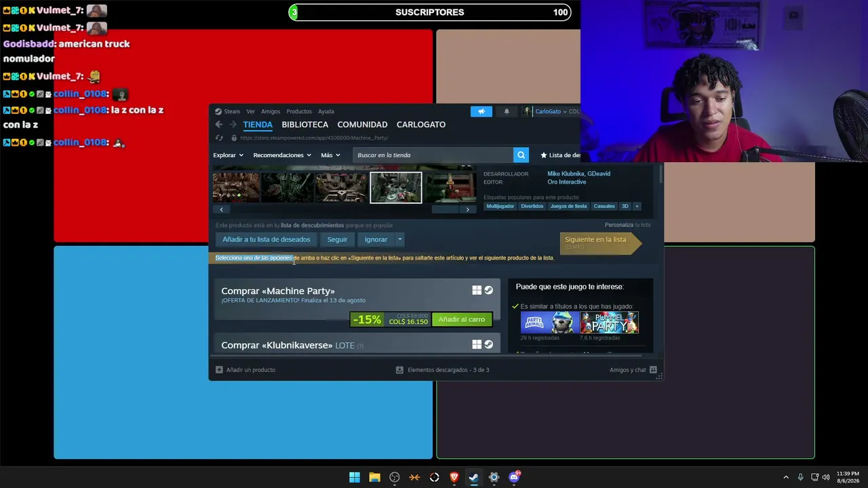Open the Oro Interactive publisher link
The height and width of the screenshot is (488, 868).
point(567,182)
